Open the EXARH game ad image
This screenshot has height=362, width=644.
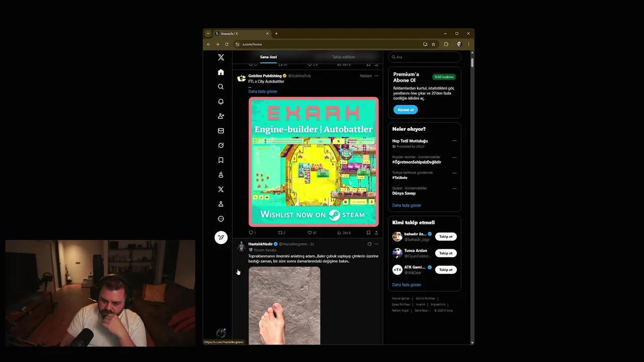coord(313,161)
